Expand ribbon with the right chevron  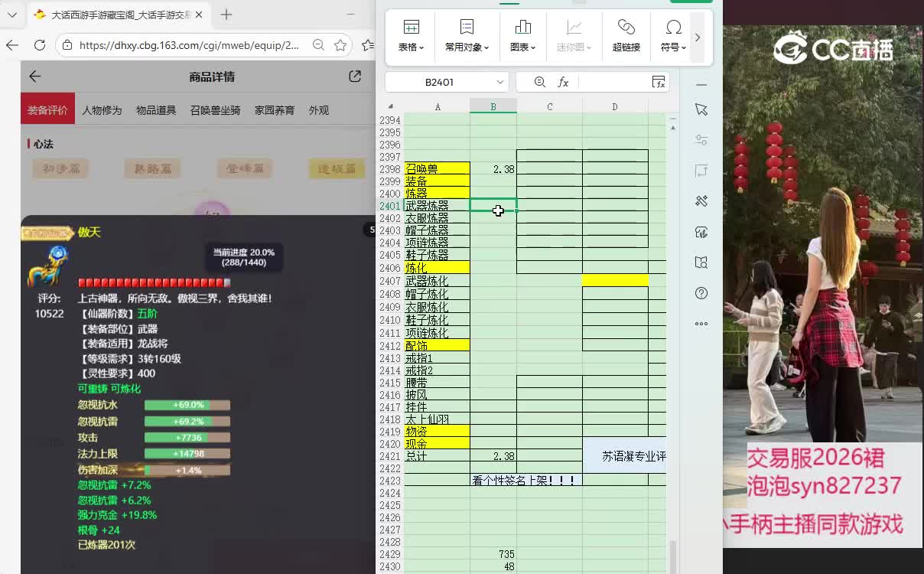pos(697,38)
